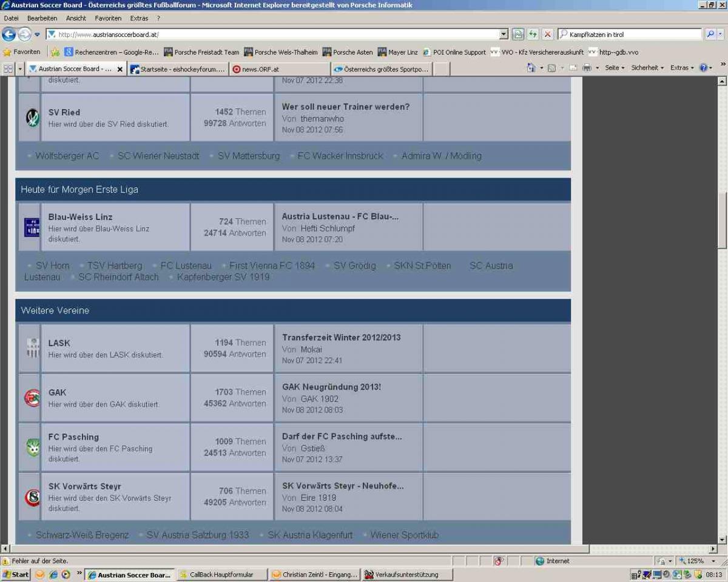Open the media player quick launch icon

[x=66, y=574]
